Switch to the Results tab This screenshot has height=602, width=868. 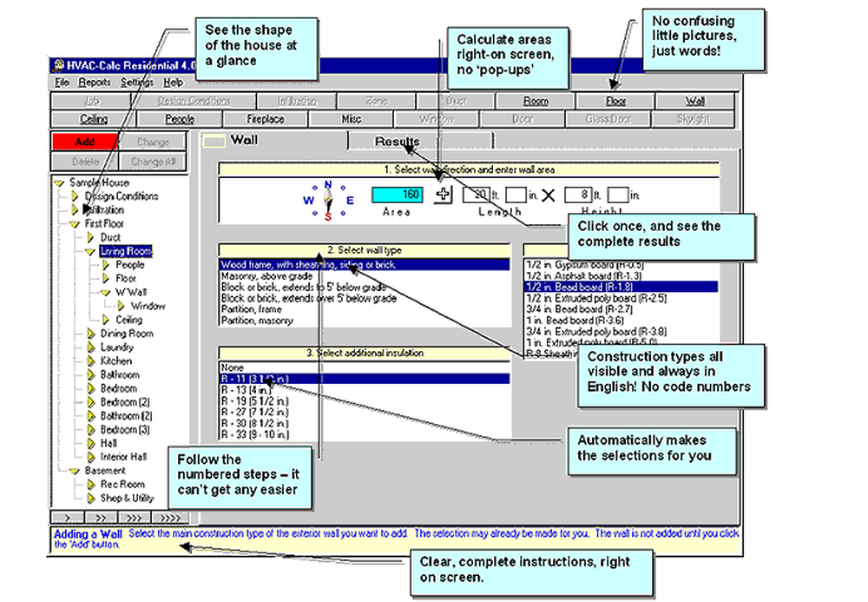(396, 141)
